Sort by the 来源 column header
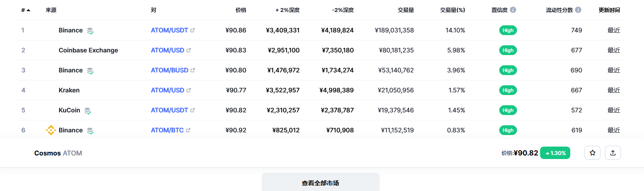Screen dimensions: 644x191 point(51,10)
